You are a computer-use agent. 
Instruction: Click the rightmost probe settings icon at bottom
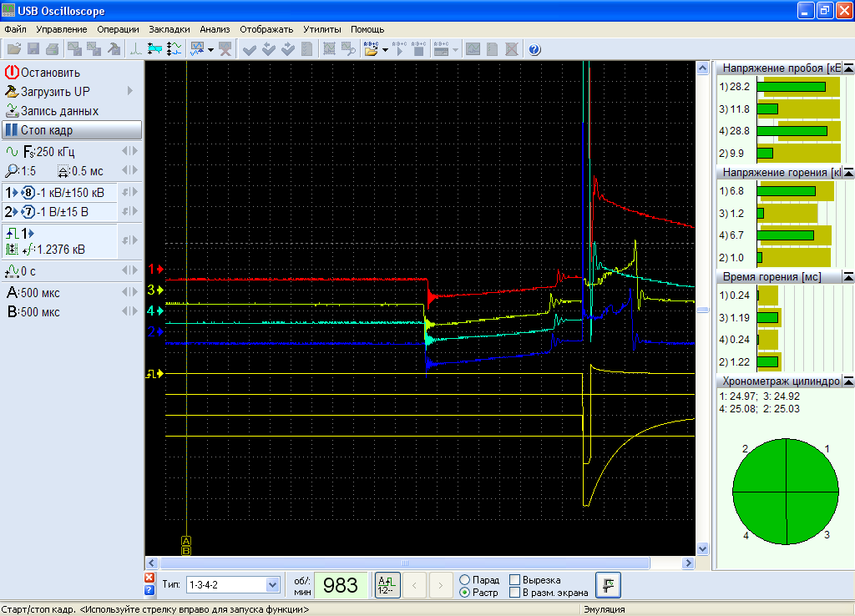tap(607, 585)
